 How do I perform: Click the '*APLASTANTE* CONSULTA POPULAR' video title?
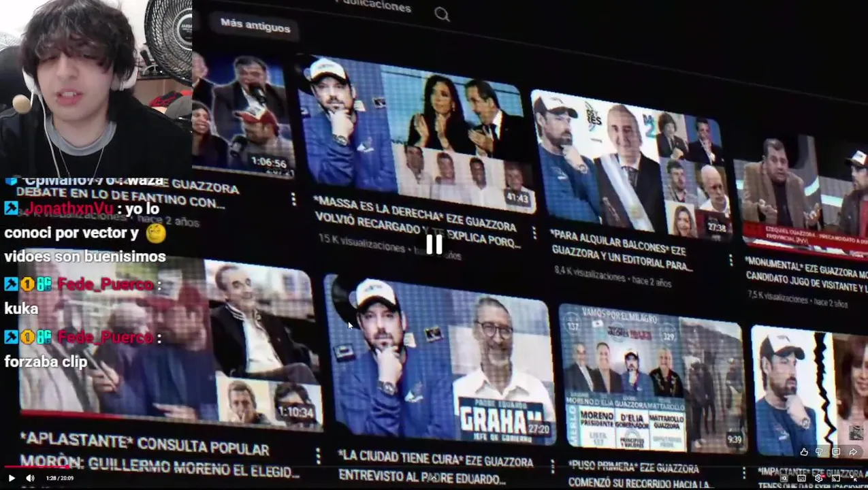[160, 455]
